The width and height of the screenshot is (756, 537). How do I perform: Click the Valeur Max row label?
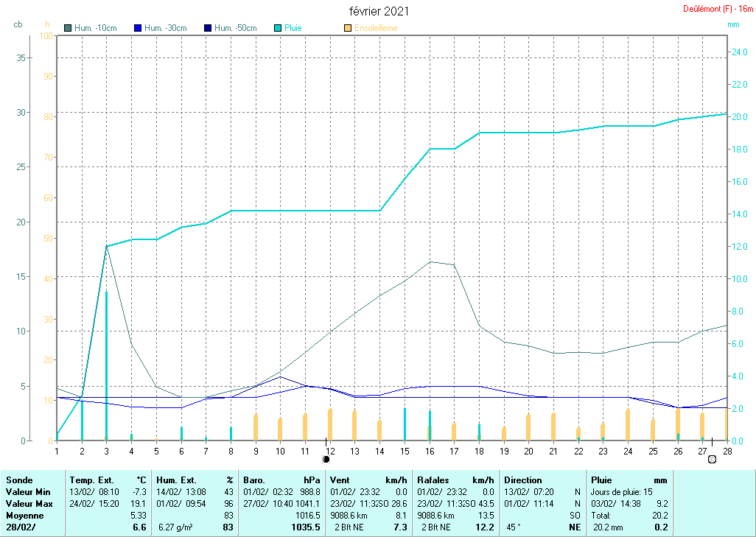pos(28,503)
